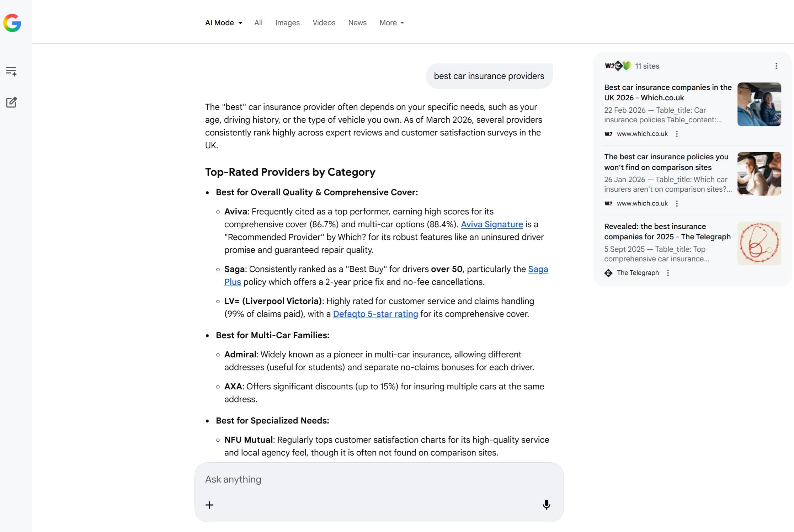Click the Which.co.uk article thumbnail of couple in car
The height and width of the screenshot is (532, 794).
click(759, 104)
